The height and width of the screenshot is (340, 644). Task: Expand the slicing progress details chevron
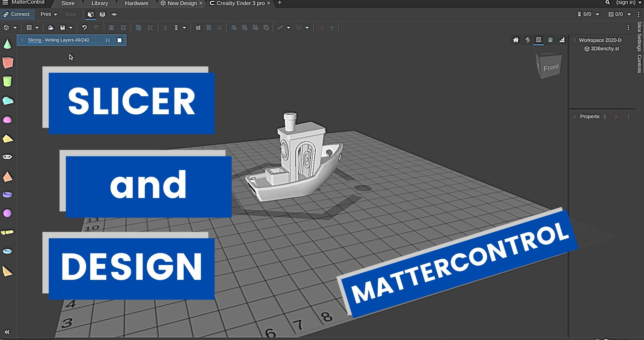click(22, 40)
